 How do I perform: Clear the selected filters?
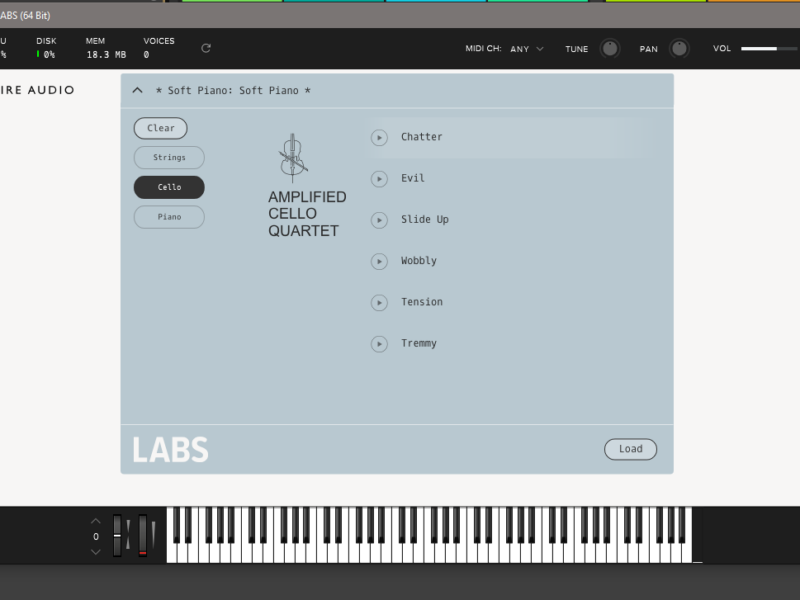click(x=161, y=128)
